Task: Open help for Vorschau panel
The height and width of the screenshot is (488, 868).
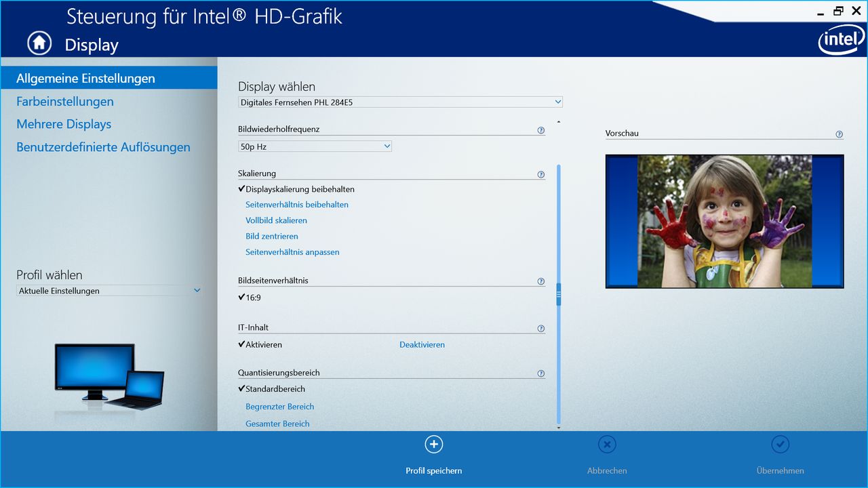Action: [x=840, y=134]
